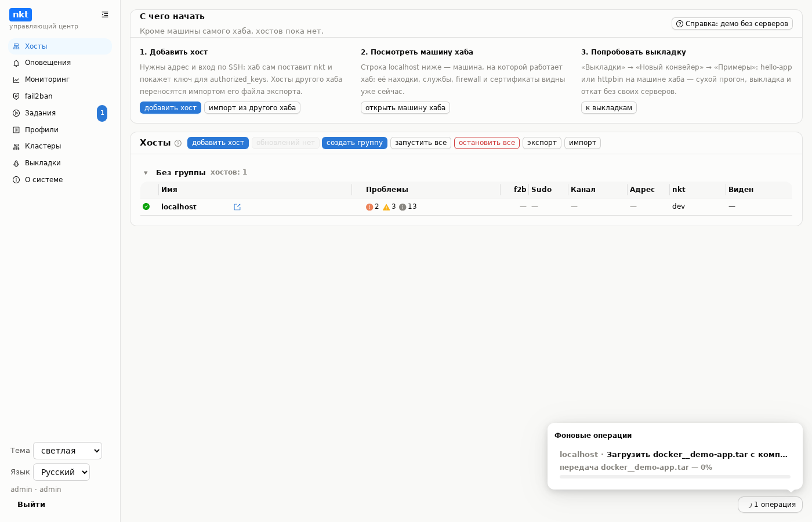Click the yellow warning indicator showing 3
This screenshot has height=522, width=812.
389,206
